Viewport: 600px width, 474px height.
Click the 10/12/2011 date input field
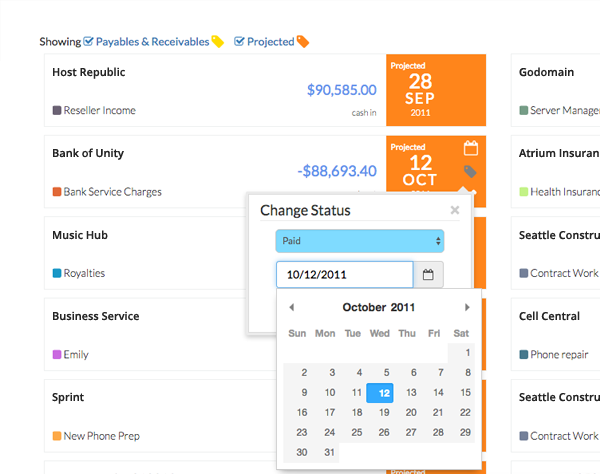pos(344,274)
